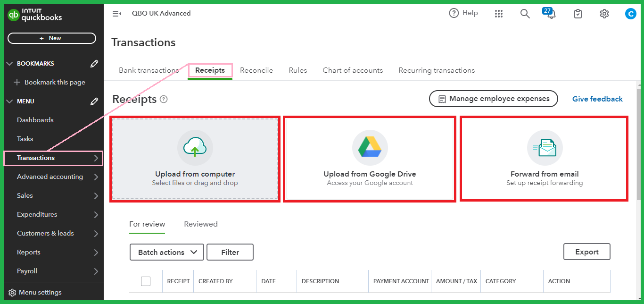Edit bookmarks using the pencil icon
Image resolution: width=644 pixels, height=304 pixels.
94,64
